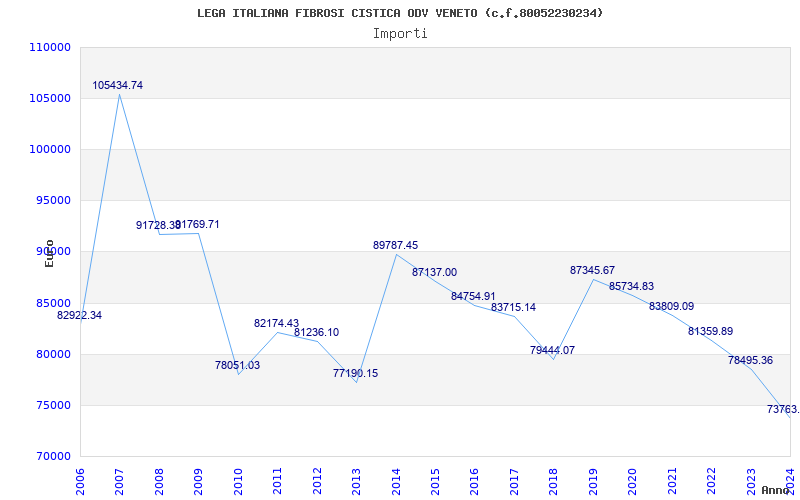Screen dimensions: 800x500
Task: Select the 2012 year axis label
Action: pyautogui.click(x=317, y=480)
